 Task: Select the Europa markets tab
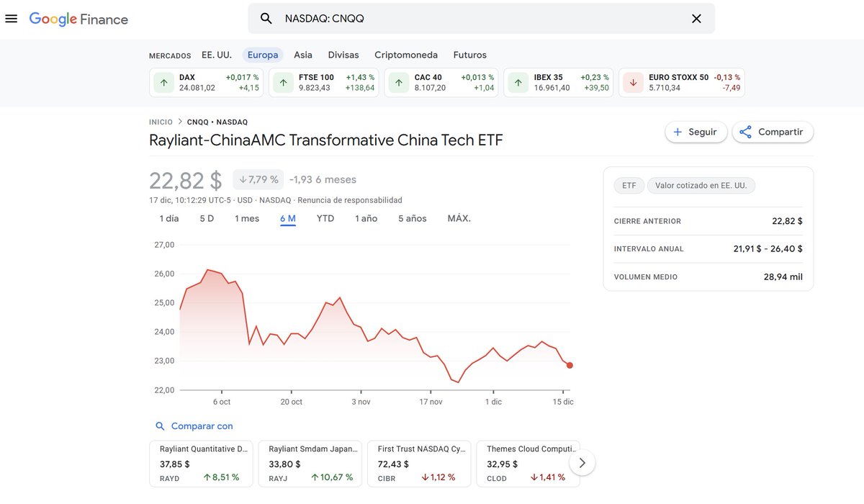pyautogui.click(x=263, y=55)
